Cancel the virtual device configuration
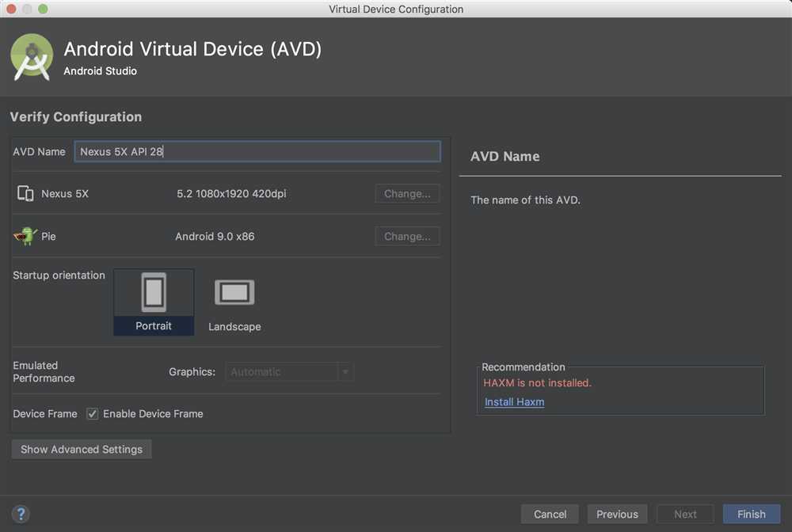 (550, 514)
